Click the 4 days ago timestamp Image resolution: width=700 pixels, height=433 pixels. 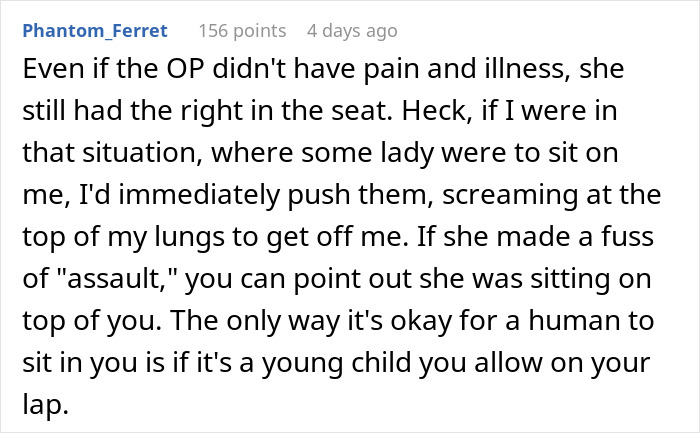coord(352,31)
